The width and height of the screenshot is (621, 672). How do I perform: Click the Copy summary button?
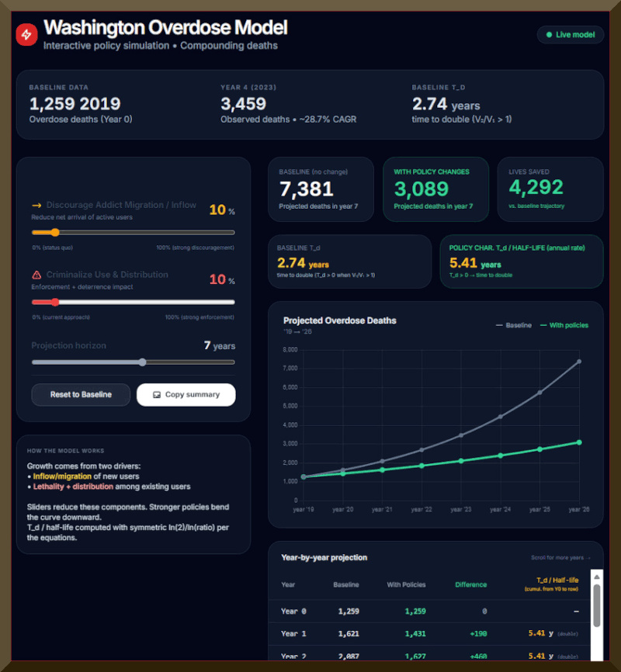pyautogui.click(x=186, y=395)
